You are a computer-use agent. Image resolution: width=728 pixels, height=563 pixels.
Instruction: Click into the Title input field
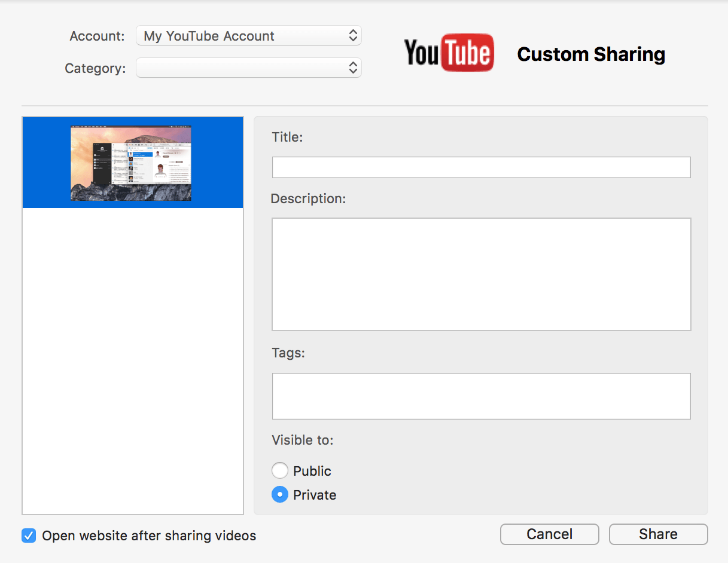[482, 167]
